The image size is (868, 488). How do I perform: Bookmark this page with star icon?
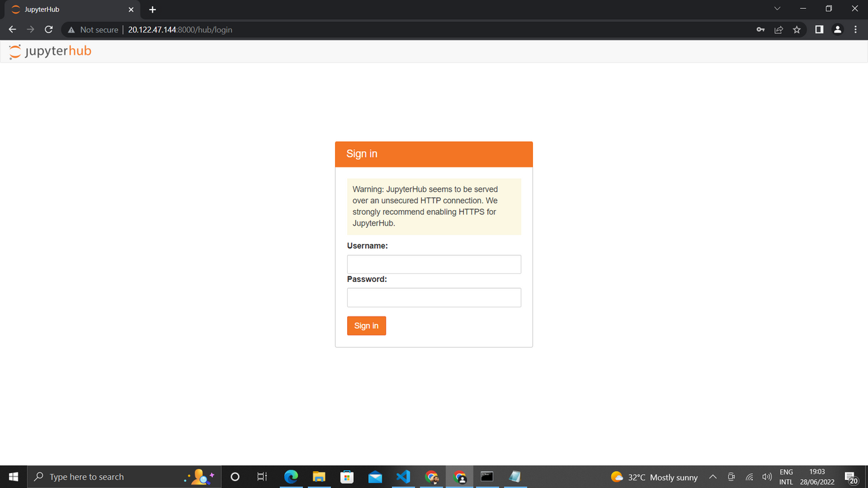pos(797,30)
